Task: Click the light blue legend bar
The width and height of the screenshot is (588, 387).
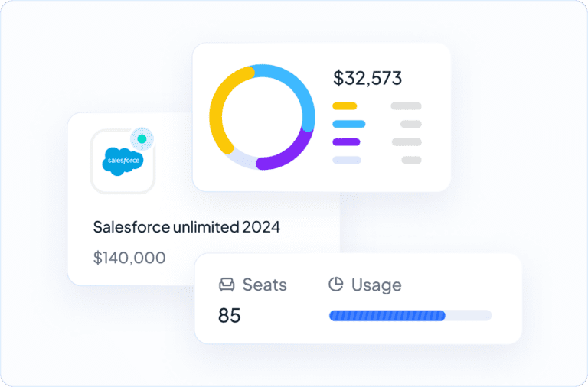Action: point(349,124)
